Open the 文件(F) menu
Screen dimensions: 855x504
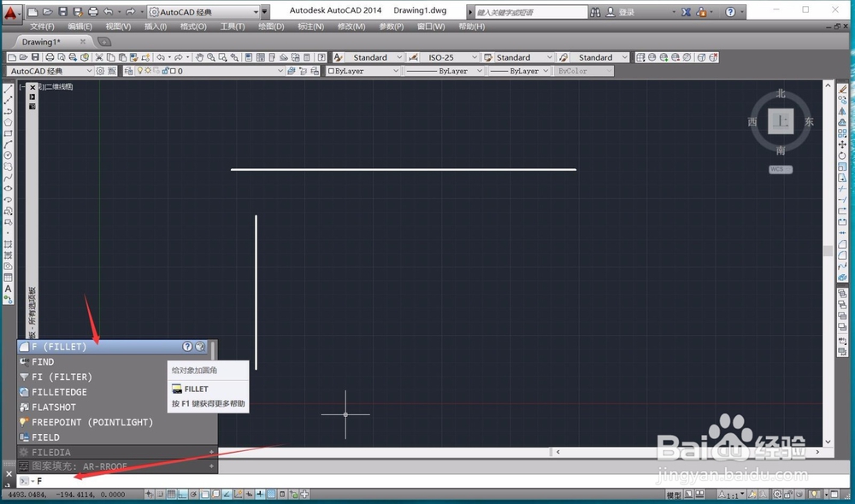pyautogui.click(x=42, y=26)
